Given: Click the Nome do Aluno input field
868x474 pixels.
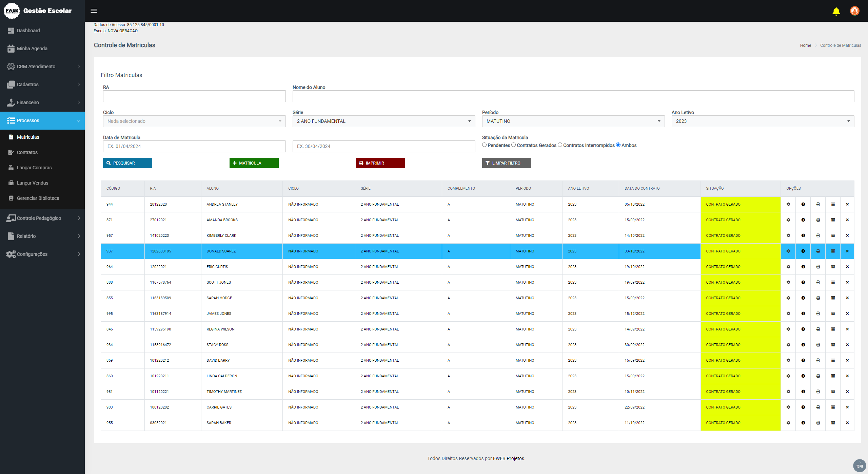Looking at the screenshot, I should coord(573,96).
